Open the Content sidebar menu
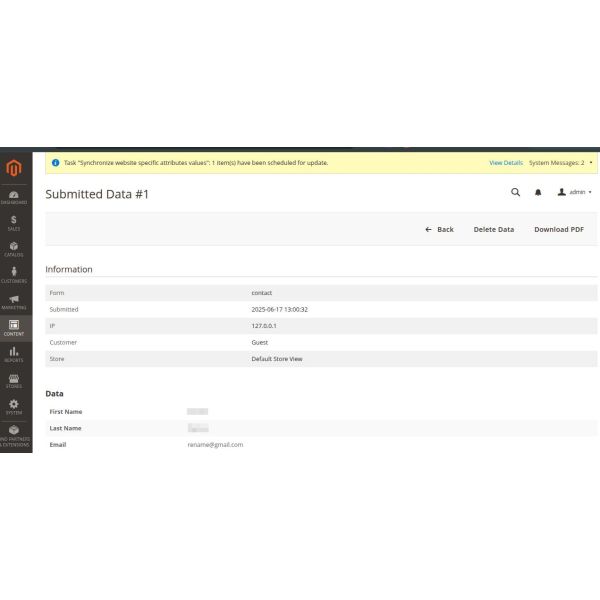The image size is (600, 600). tap(14, 328)
